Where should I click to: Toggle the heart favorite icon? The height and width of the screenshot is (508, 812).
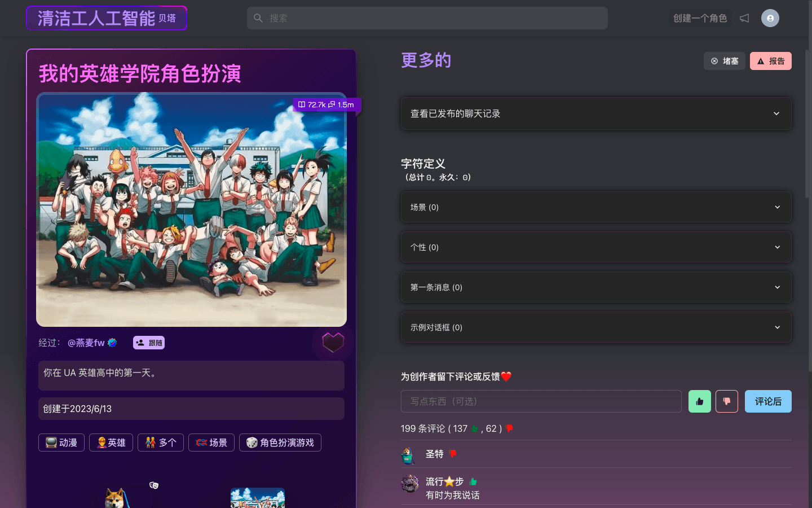(x=333, y=342)
